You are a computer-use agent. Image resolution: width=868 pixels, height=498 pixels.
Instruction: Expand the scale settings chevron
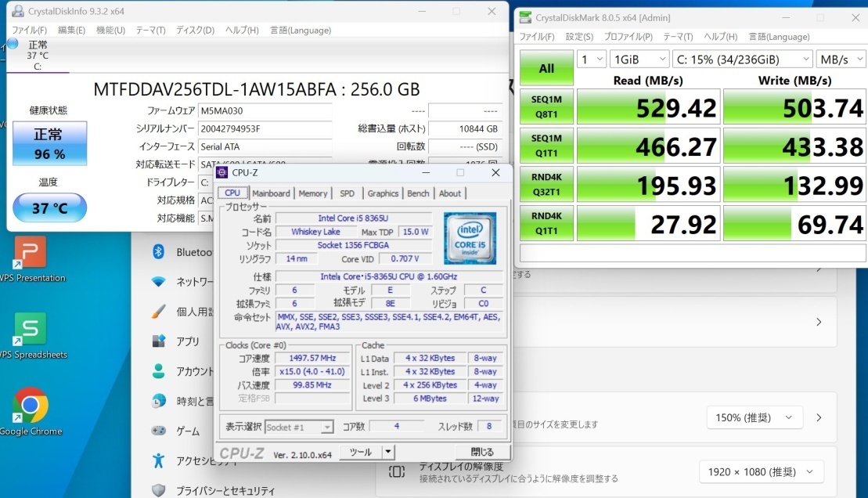point(819,417)
